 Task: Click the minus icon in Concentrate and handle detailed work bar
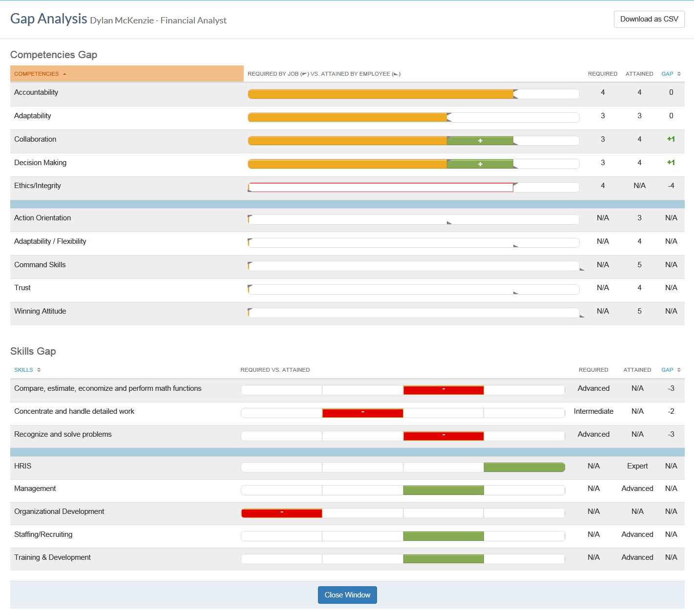362,413
